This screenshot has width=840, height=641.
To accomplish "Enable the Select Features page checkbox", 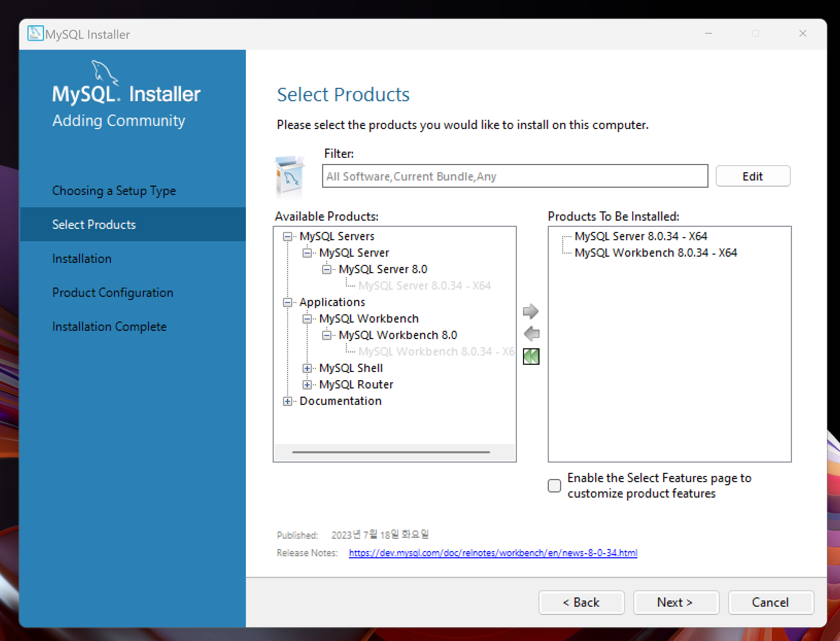I will (554, 486).
